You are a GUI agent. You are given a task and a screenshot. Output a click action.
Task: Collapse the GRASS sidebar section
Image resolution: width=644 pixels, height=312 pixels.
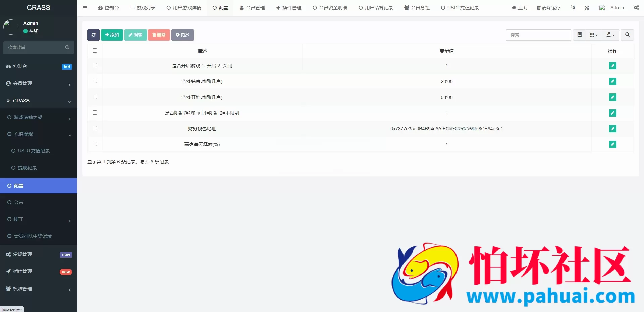pyautogui.click(x=39, y=101)
